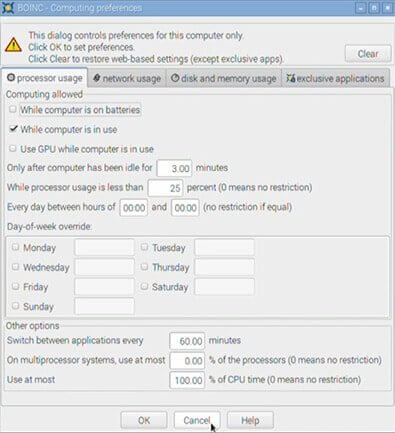
Task: Click the processor usage percent field
Action: coord(165,188)
